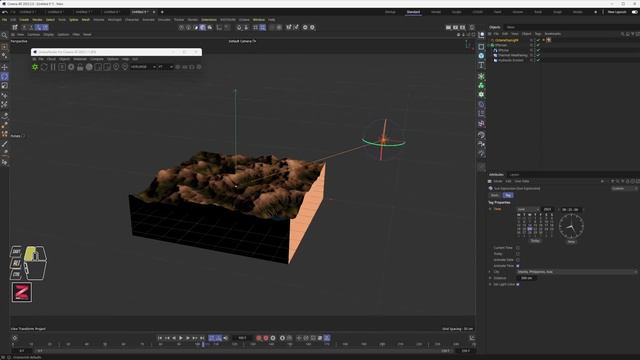This screenshot has width=640, height=360.
Task: Click the Octane restart render icon
Action: coord(44,67)
